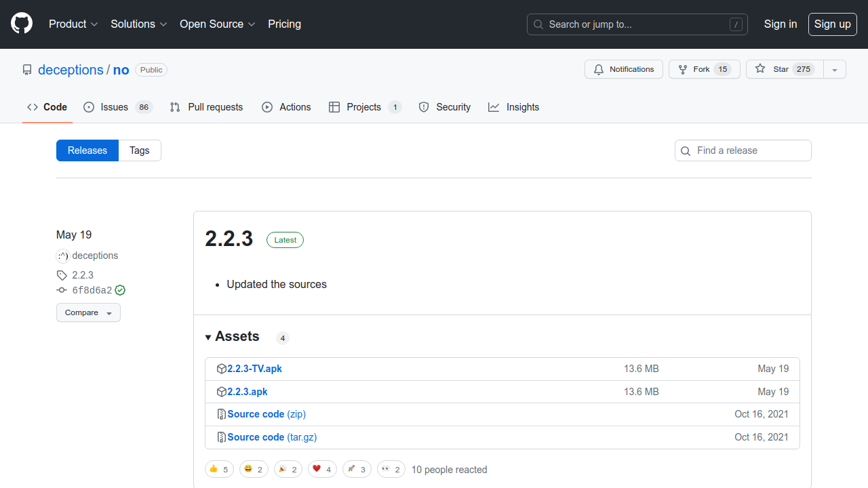Expand the Open Source menu
The height and width of the screenshot is (488, 868).
click(217, 24)
